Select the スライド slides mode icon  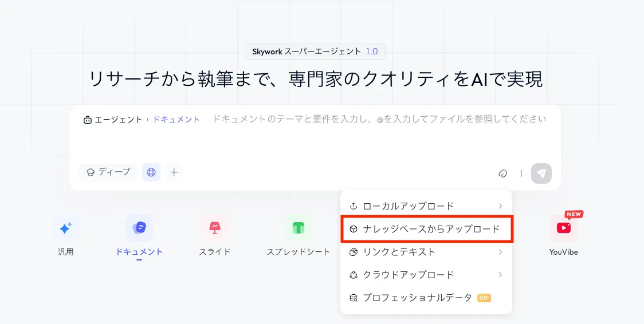[215, 228]
